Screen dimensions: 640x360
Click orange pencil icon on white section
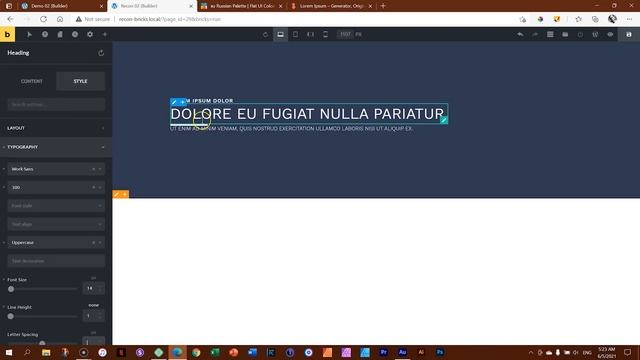[x=116, y=194]
